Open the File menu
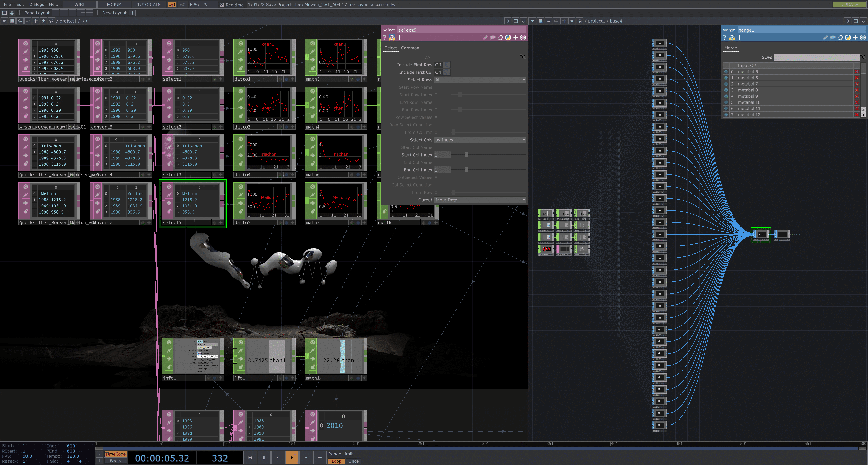The height and width of the screenshot is (465, 868). coord(7,4)
